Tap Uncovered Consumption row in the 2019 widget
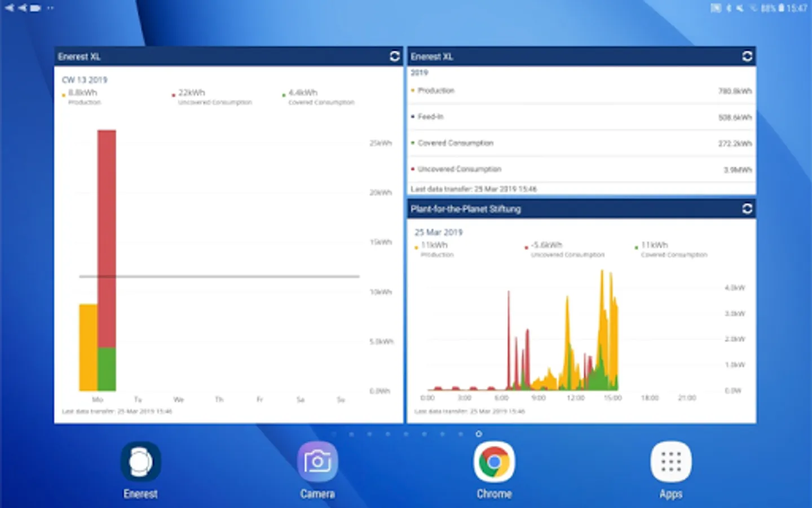The image size is (812, 508). point(581,169)
